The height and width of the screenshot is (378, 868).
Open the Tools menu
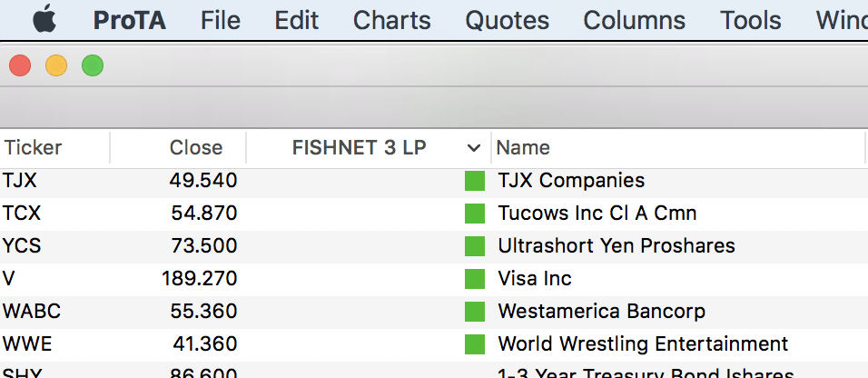pyautogui.click(x=751, y=20)
